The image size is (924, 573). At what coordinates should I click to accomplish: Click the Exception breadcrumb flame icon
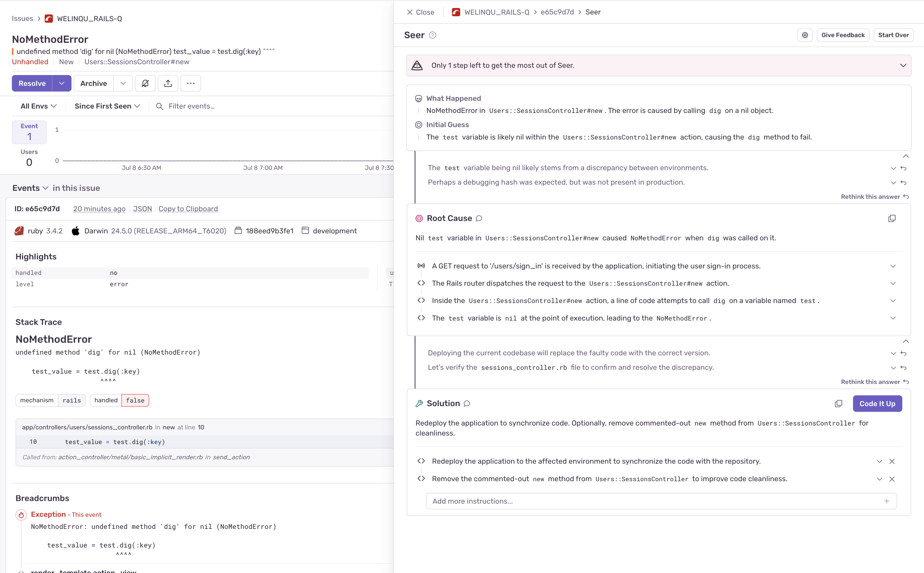(21, 515)
